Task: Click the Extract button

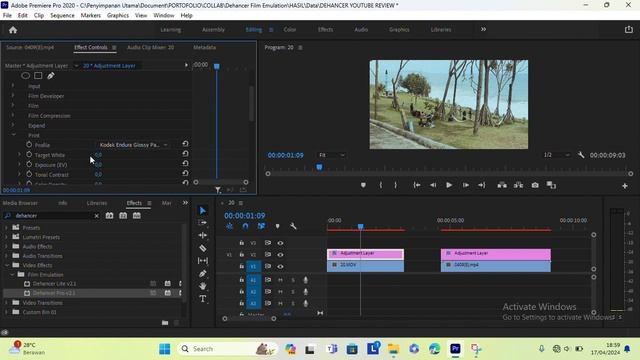Action: click(518, 185)
